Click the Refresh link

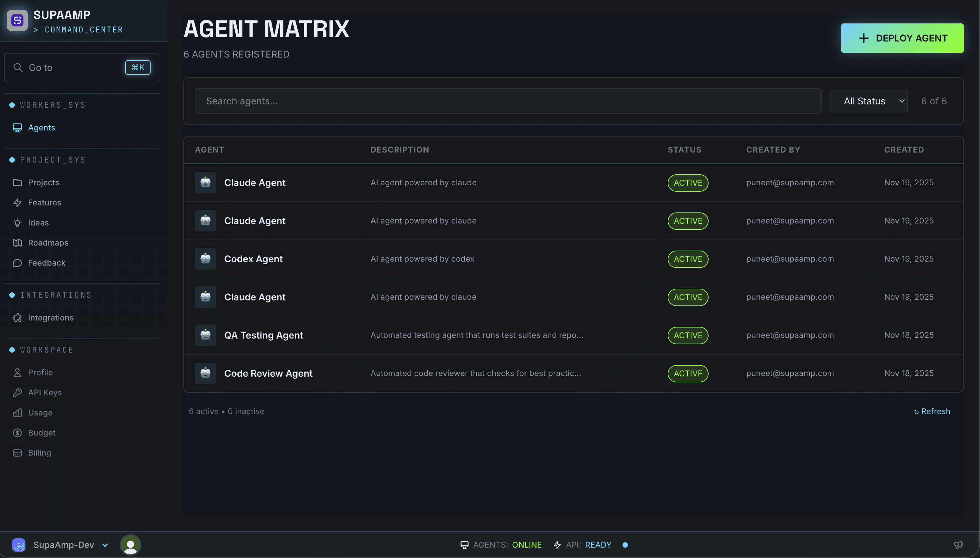point(932,411)
